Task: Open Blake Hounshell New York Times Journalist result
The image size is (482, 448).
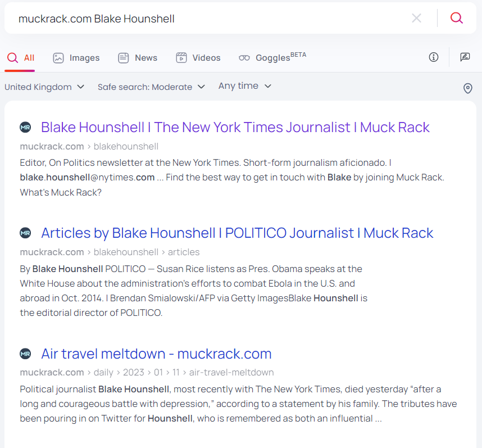Action: pyautogui.click(x=235, y=127)
